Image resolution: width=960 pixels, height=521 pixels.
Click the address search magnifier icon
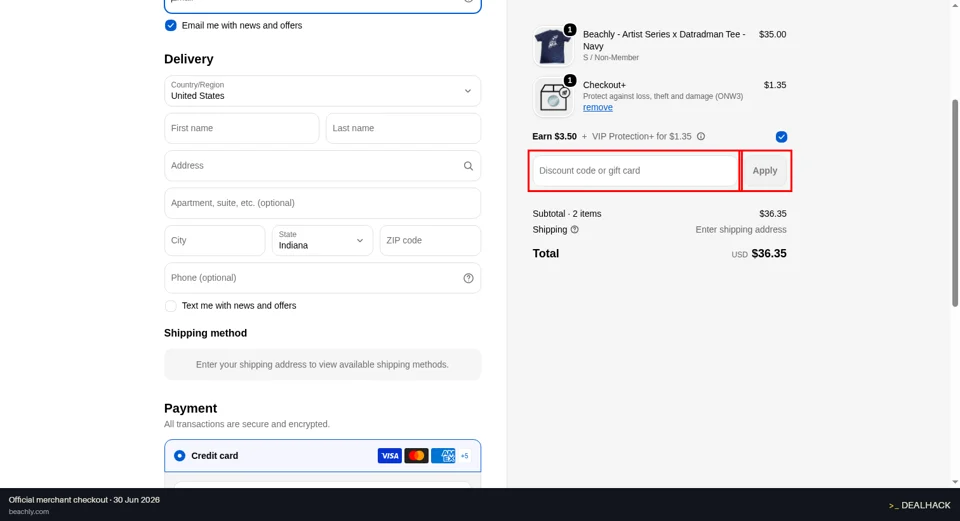[468, 166]
